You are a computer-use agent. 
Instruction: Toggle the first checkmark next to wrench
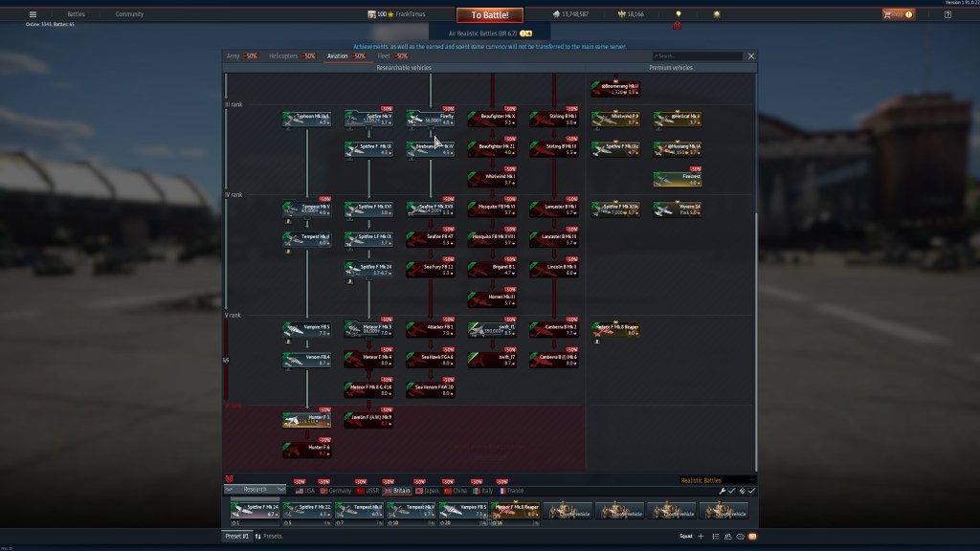pos(731,491)
